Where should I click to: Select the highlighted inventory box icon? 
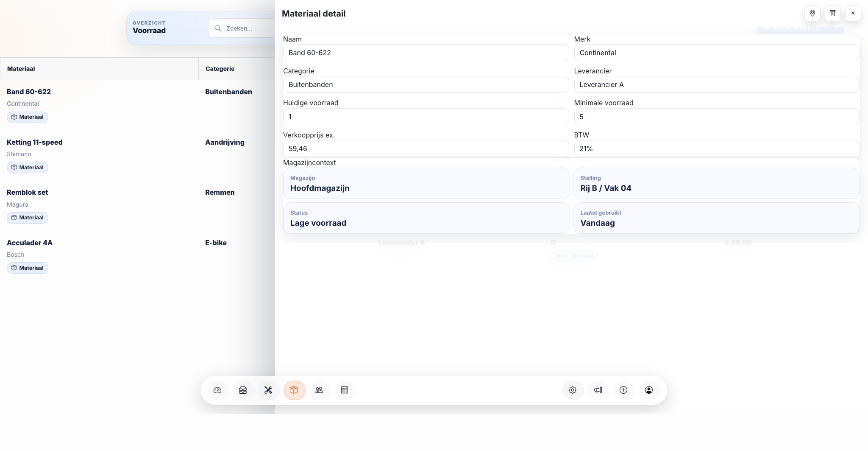click(x=294, y=390)
